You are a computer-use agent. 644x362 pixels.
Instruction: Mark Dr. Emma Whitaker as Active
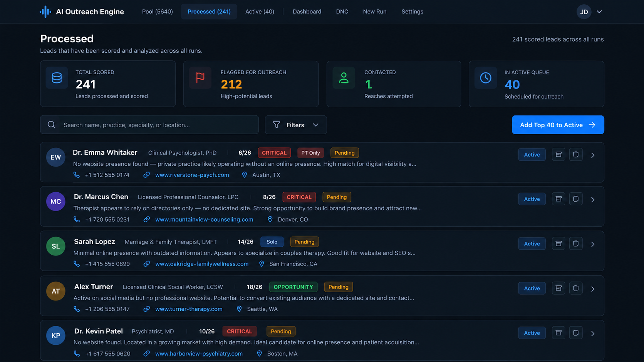(x=532, y=155)
